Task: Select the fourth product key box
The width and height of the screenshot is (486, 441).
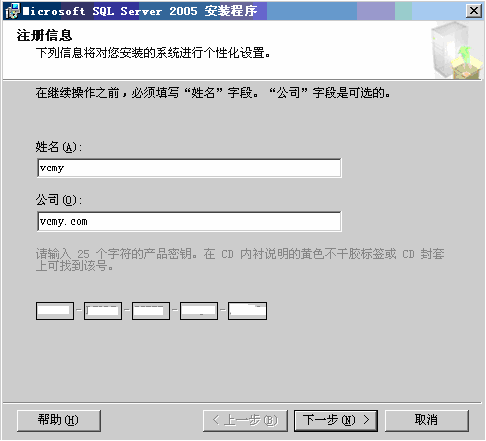Action: pyautogui.click(x=199, y=311)
